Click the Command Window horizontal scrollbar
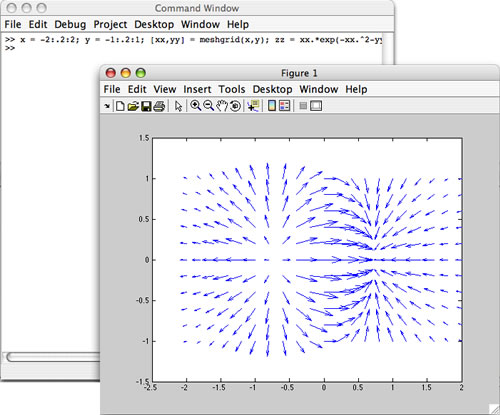 point(53,357)
